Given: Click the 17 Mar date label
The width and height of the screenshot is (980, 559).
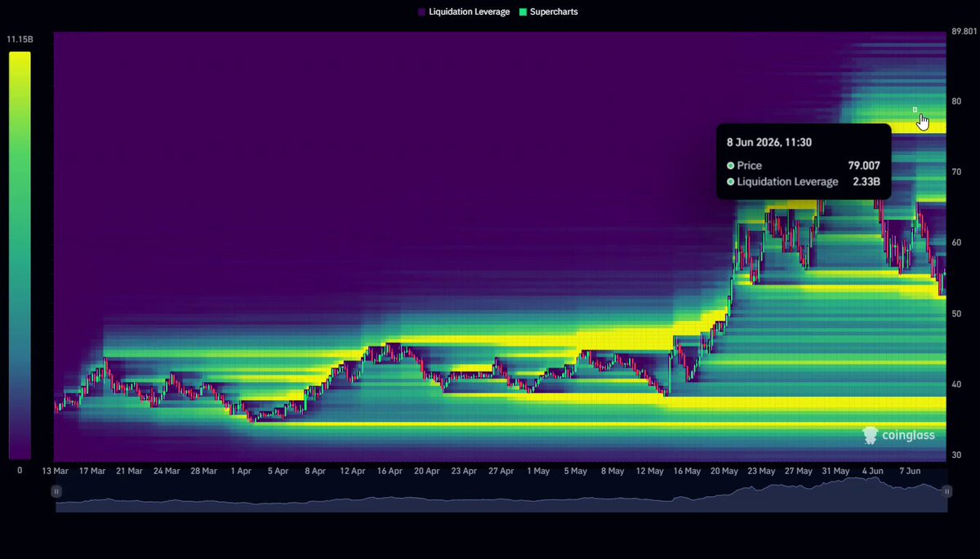Looking at the screenshot, I should click(92, 471).
